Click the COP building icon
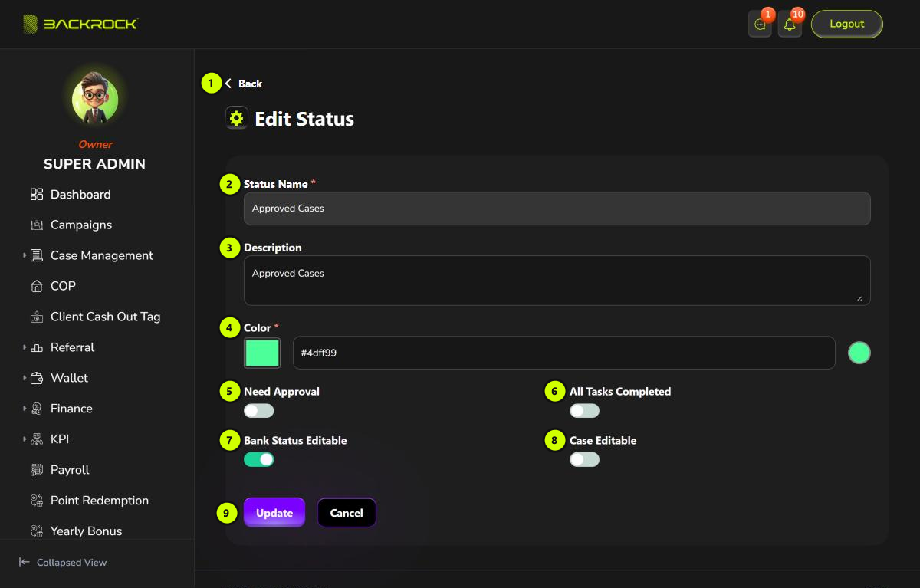Viewport: 920px width, 588px height. 37,287
